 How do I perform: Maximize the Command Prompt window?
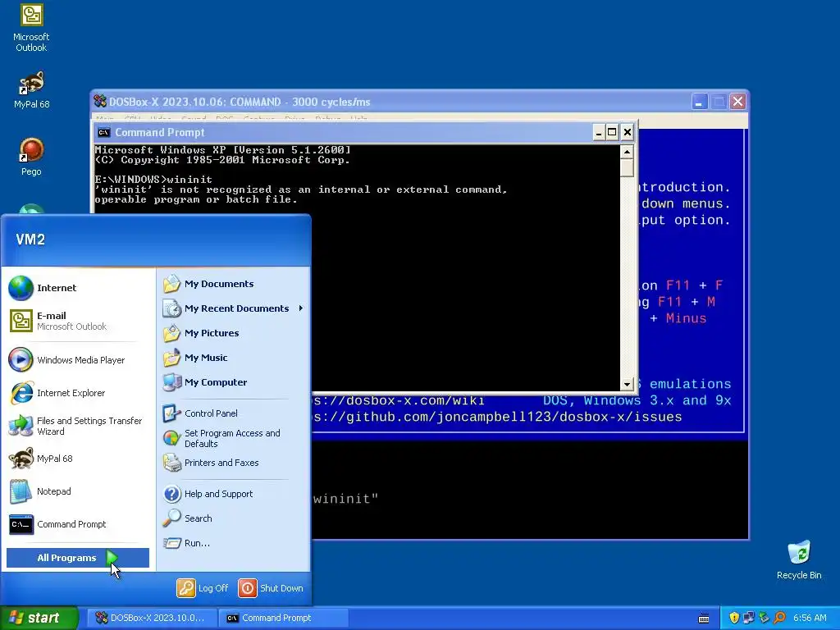click(612, 132)
